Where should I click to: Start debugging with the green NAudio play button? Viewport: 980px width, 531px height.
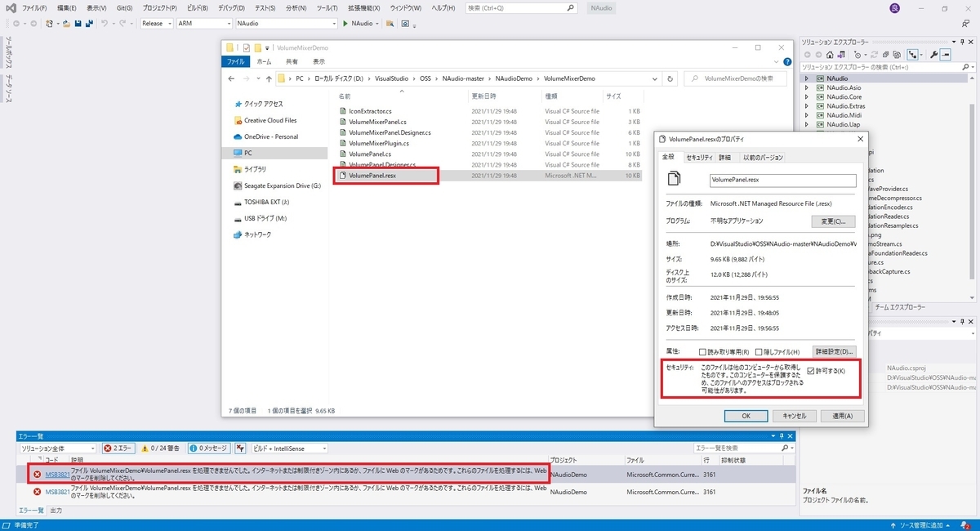point(345,25)
